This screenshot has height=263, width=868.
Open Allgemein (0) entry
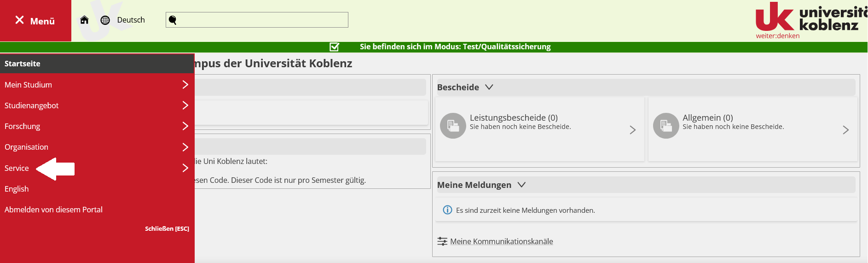[708, 117]
